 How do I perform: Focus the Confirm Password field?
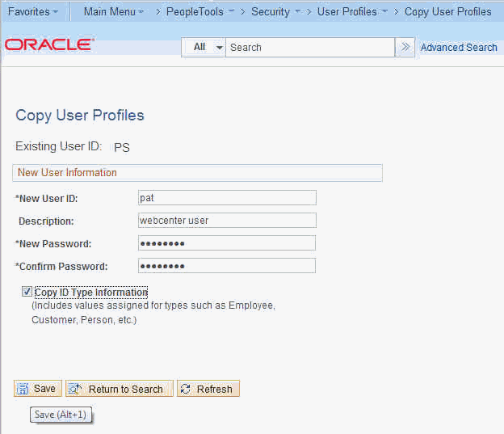(227, 266)
